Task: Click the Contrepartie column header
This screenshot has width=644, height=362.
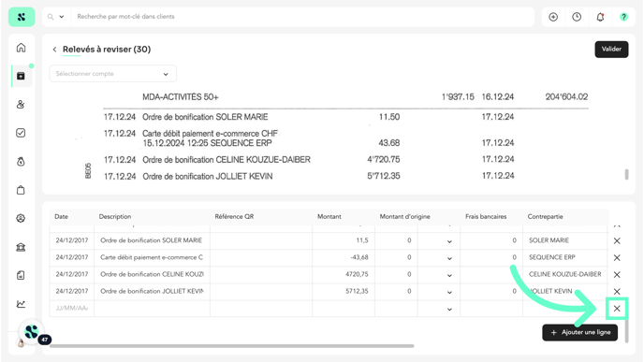Action: tap(545, 217)
